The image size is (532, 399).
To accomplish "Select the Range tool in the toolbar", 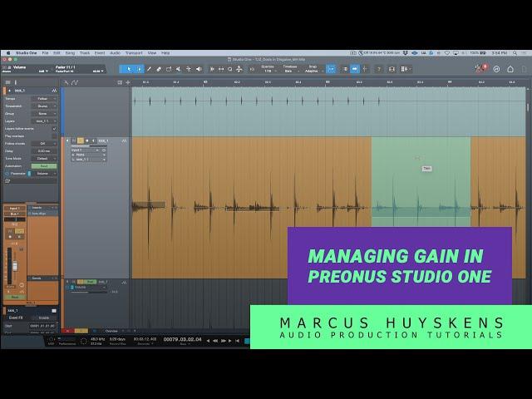I will (x=139, y=69).
